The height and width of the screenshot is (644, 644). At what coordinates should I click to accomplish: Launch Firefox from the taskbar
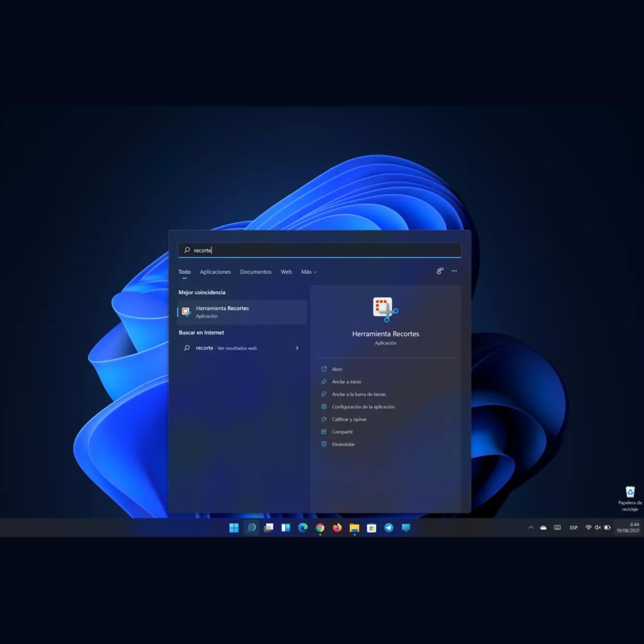(x=337, y=528)
